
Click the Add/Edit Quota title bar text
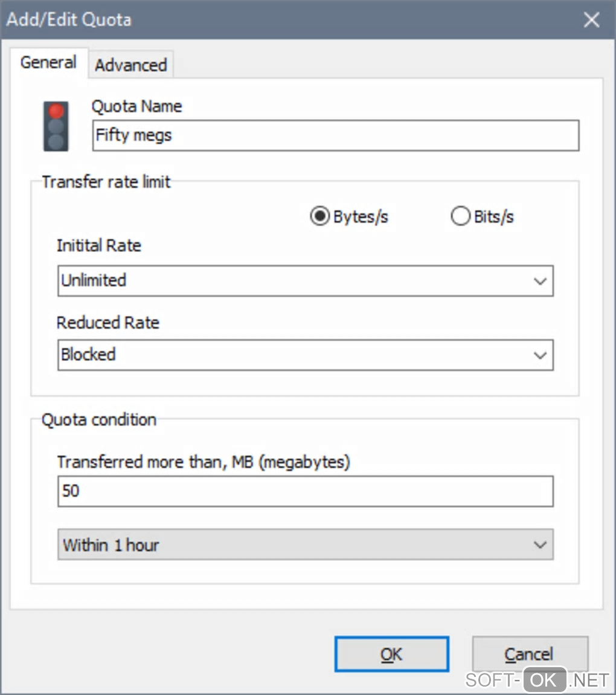[69, 20]
